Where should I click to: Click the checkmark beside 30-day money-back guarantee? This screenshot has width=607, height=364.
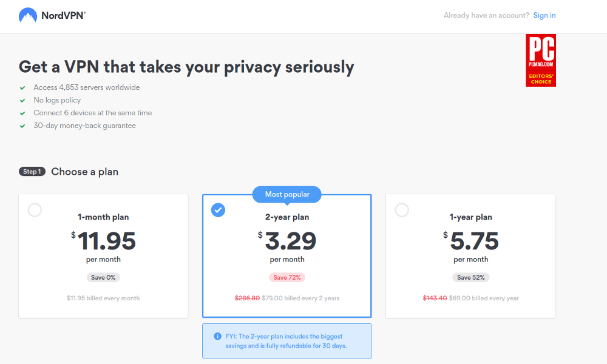[22, 126]
